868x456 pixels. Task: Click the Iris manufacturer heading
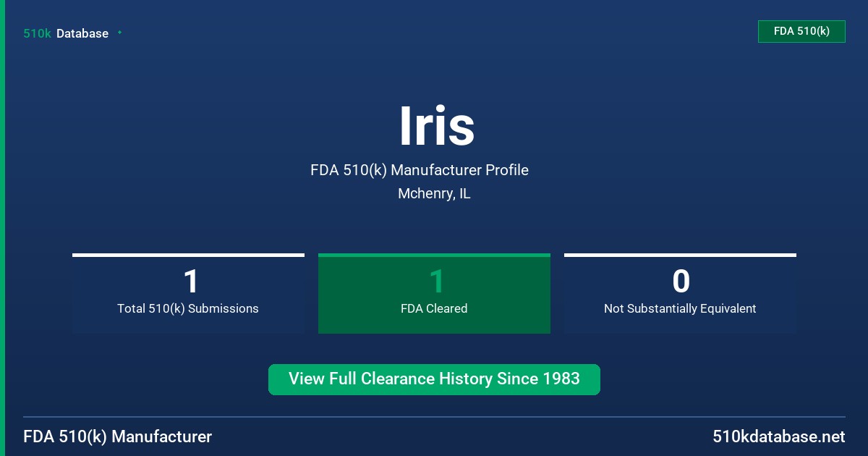click(x=437, y=126)
